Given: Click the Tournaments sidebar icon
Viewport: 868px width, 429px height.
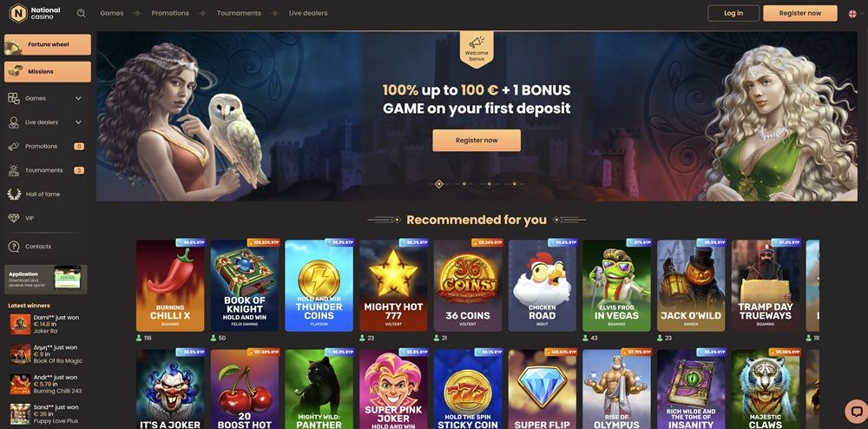Looking at the screenshot, I should click(x=14, y=170).
